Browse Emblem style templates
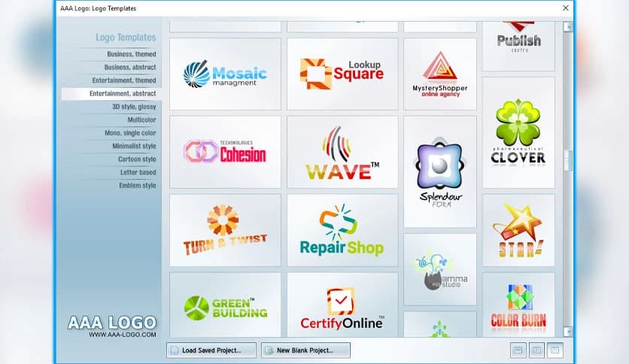 (137, 186)
